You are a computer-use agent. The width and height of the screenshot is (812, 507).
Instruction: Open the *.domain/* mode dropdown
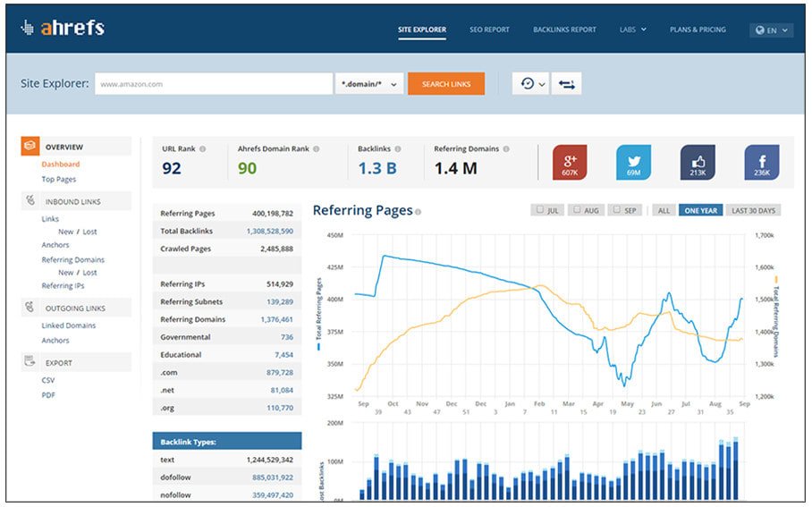point(369,84)
